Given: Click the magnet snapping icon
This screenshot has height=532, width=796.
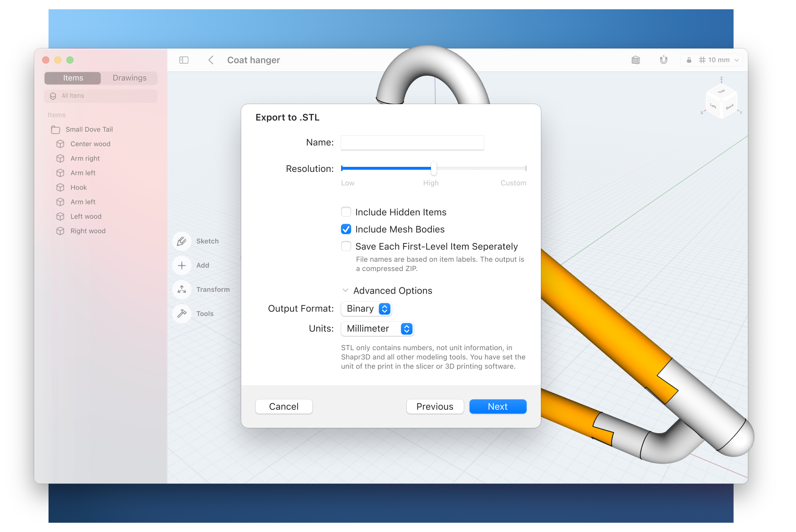Looking at the screenshot, I should tap(663, 60).
